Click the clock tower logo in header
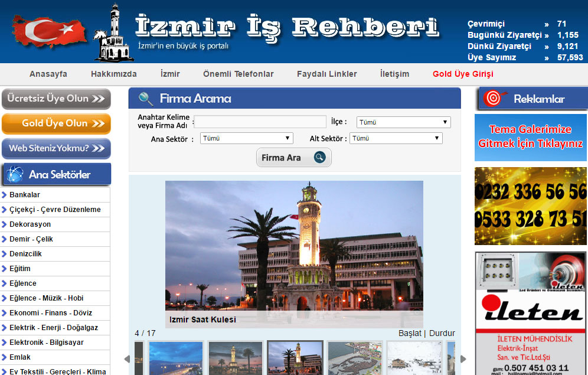The width and height of the screenshot is (588, 375). pos(113,33)
